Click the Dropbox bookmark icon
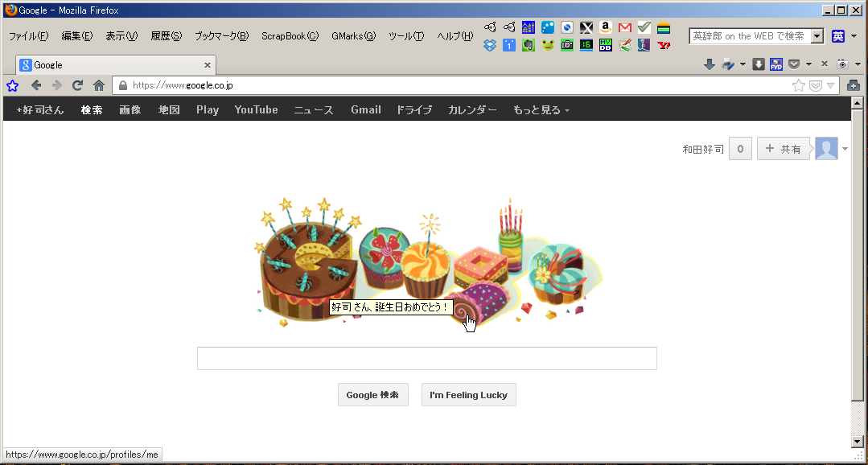The image size is (868, 465). click(489, 45)
